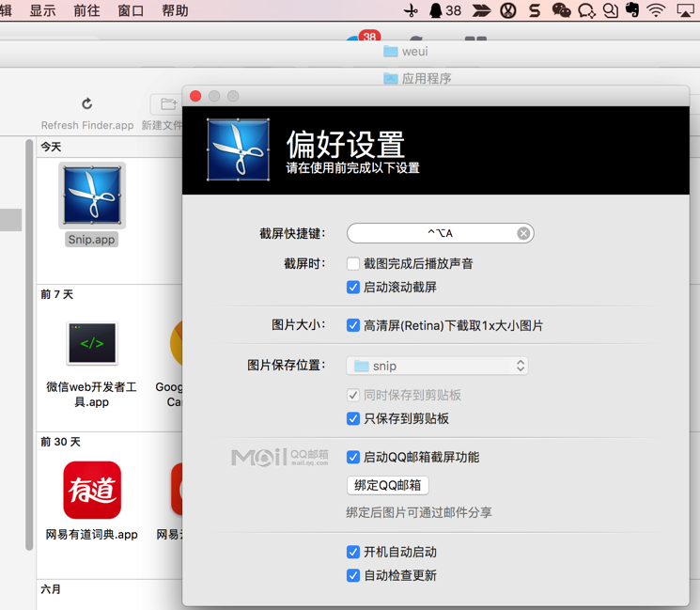Open the 窗口 menu
The image size is (700, 610).
click(131, 10)
